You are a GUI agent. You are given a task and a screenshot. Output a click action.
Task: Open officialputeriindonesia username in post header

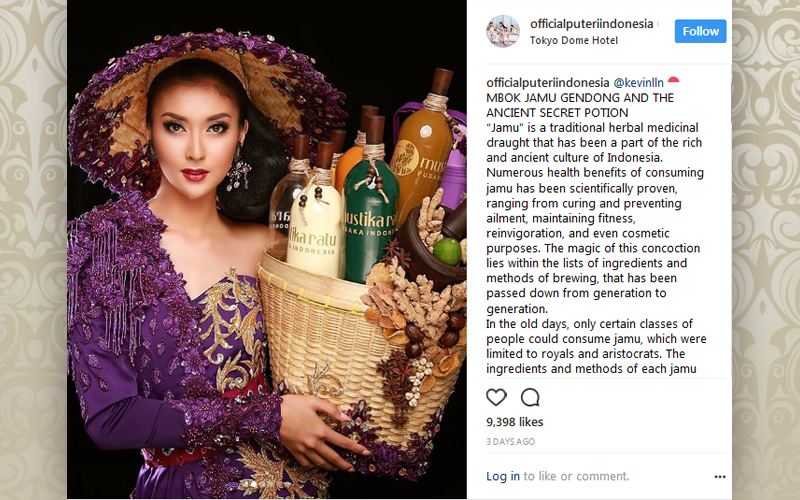pos(591,23)
